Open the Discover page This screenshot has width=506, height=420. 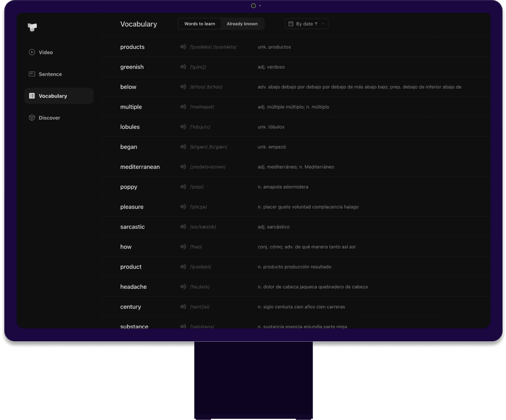tap(49, 118)
